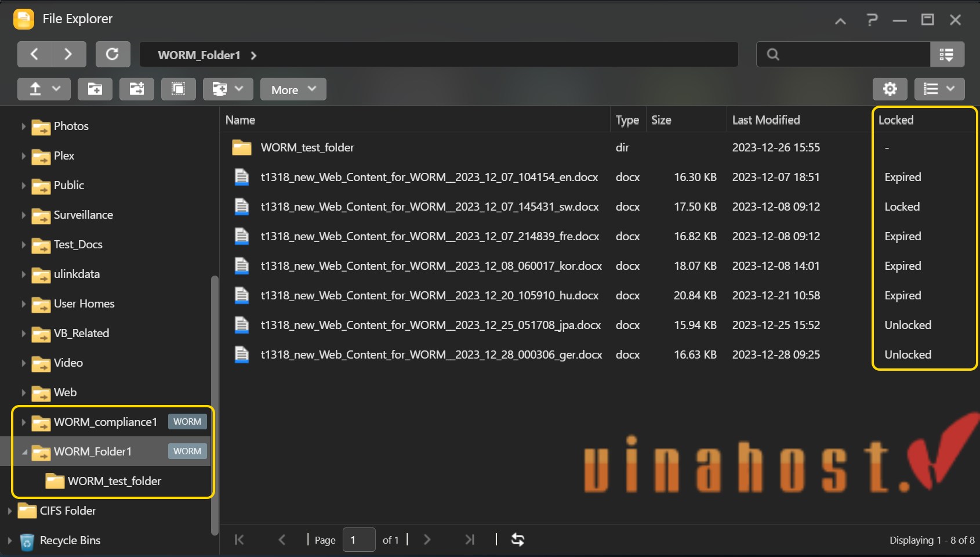Click the reload arrows icon in pagination bar
The width and height of the screenshot is (980, 557).
click(x=517, y=540)
